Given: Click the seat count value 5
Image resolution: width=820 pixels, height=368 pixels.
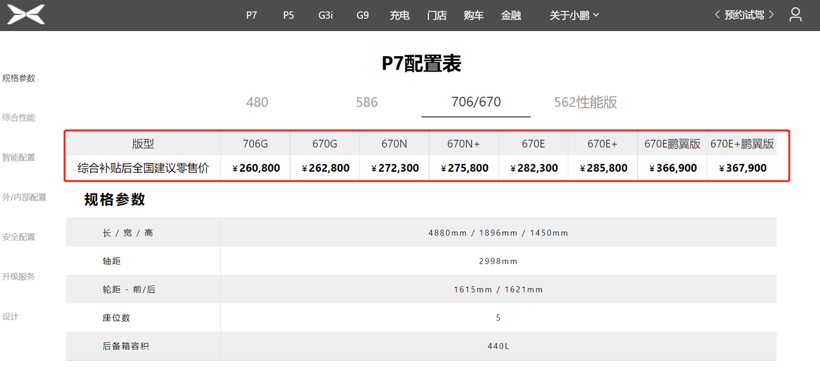Looking at the screenshot, I should 498,317.
